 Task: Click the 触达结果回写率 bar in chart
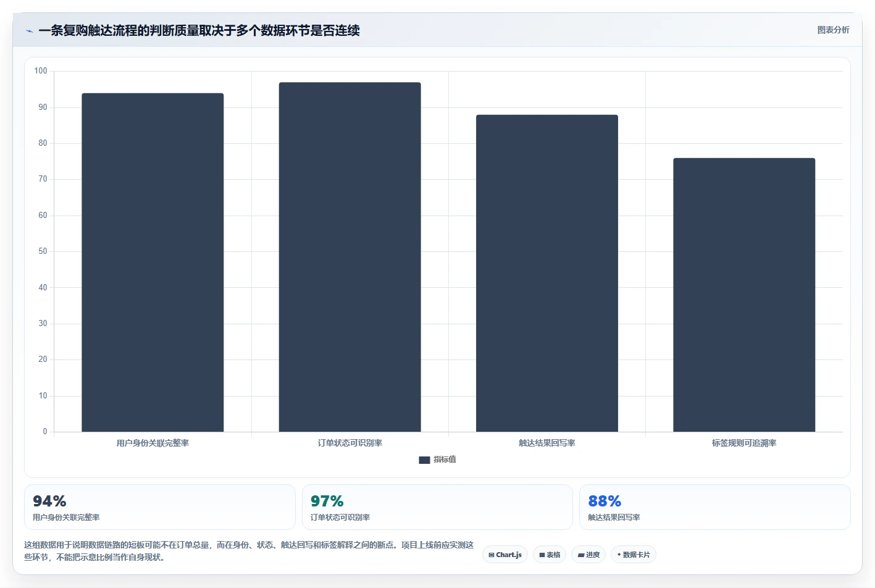tap(547, 273)
